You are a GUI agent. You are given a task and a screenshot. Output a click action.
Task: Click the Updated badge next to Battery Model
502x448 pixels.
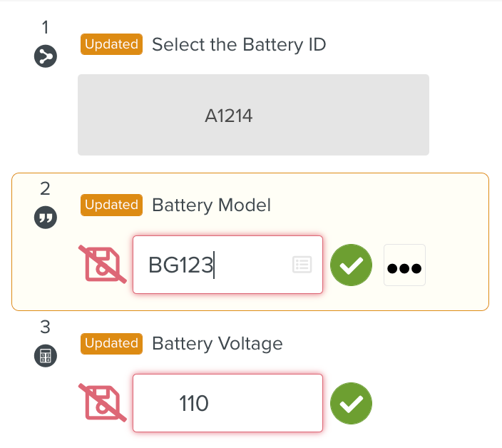click(x=111, y=205)
